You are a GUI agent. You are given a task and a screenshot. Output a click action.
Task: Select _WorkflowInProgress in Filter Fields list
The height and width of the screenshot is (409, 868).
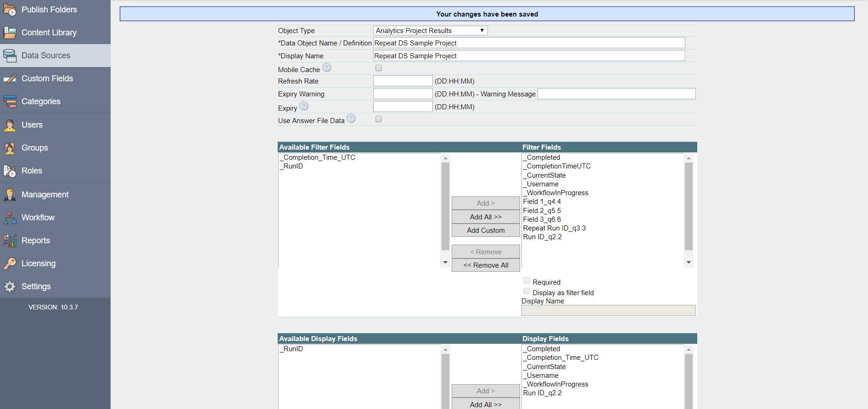tap(555, 193)
